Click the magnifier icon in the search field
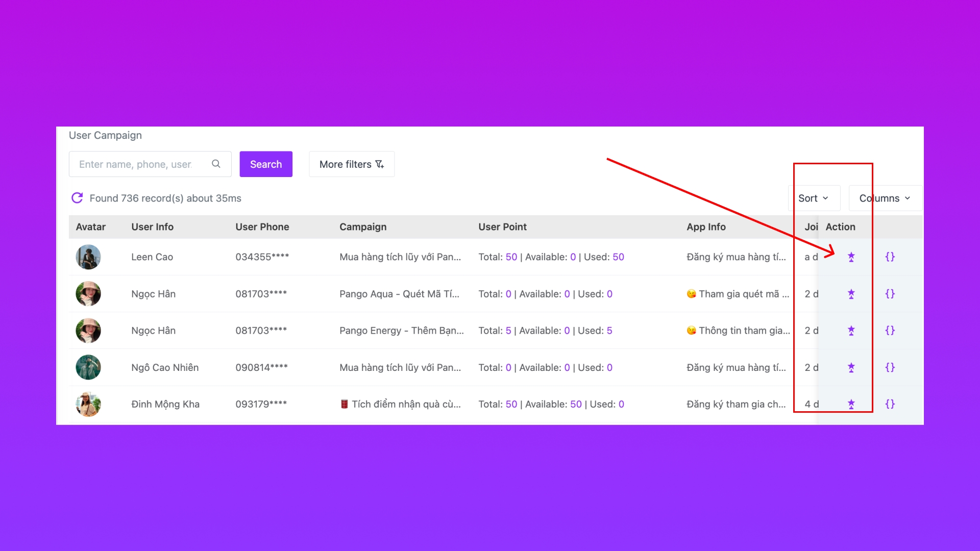 (216, 164)
